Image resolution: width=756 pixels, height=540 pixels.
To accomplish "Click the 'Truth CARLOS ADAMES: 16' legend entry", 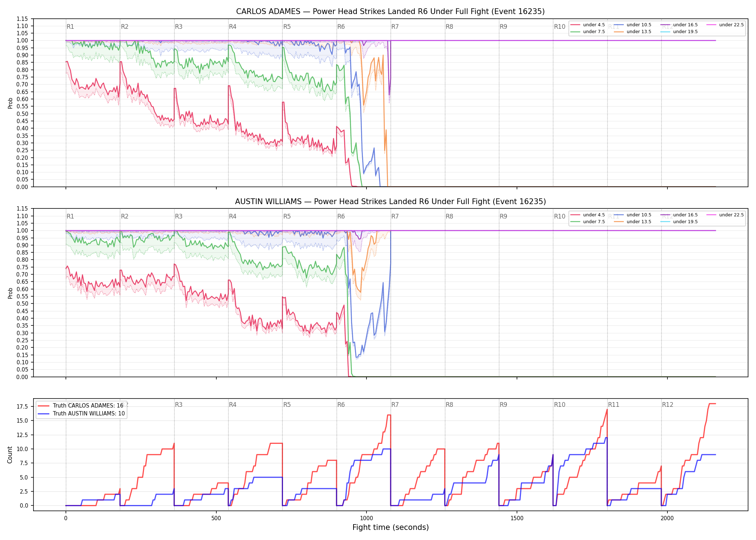I will coord(81,405).
